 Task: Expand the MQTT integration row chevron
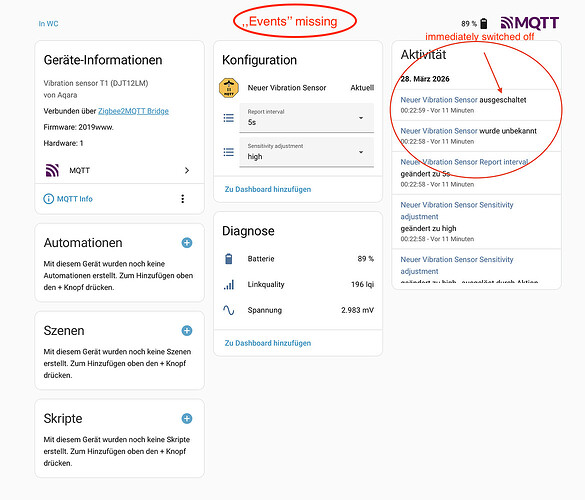(x=187, y=171)
